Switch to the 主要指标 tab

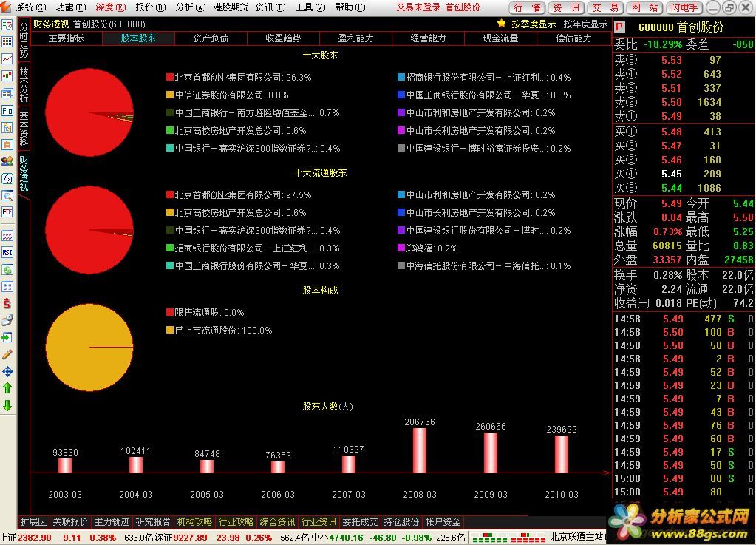point(66,38)
